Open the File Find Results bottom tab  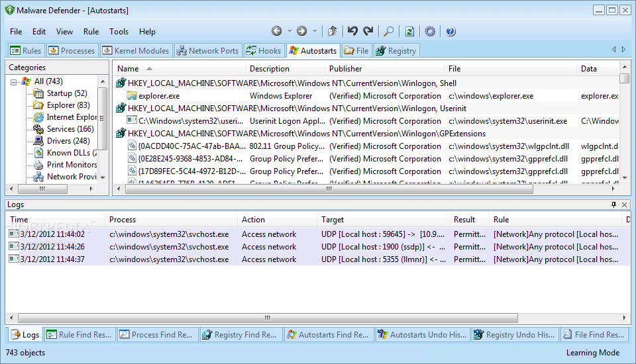point(595,335)
